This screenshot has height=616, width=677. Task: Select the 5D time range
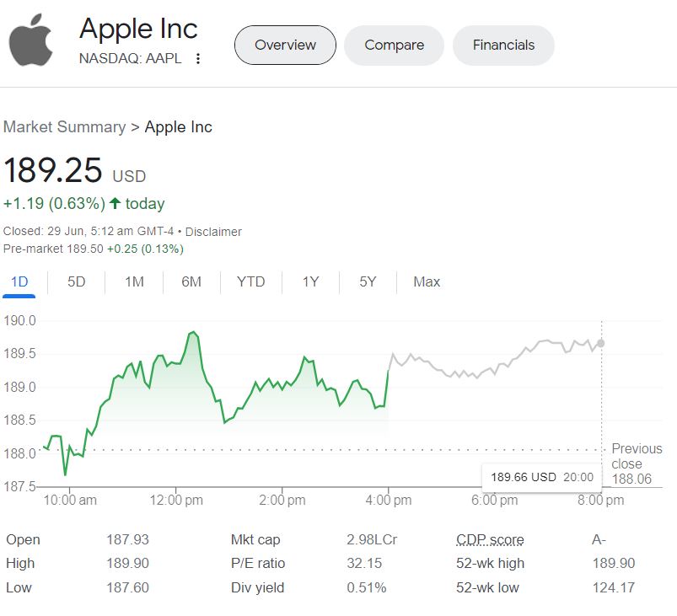75,282
